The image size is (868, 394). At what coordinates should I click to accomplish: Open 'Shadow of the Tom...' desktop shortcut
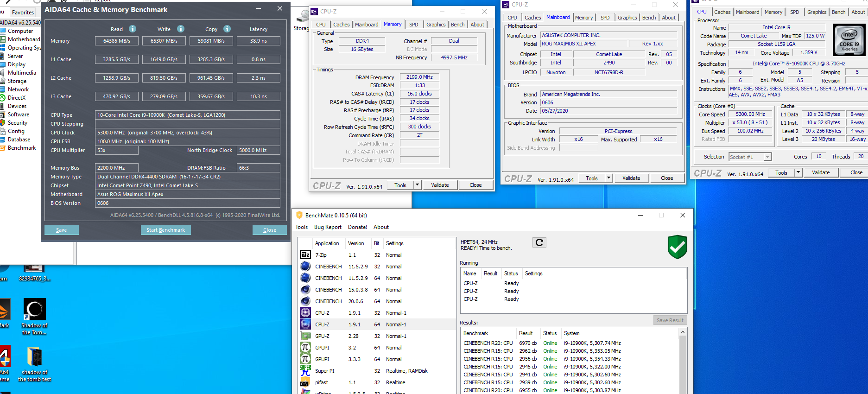(x=34, y=317)
